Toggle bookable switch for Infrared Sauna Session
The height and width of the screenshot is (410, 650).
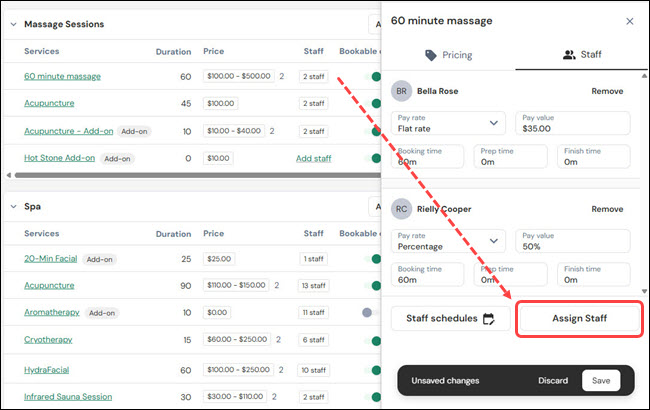tap(373, 397)
